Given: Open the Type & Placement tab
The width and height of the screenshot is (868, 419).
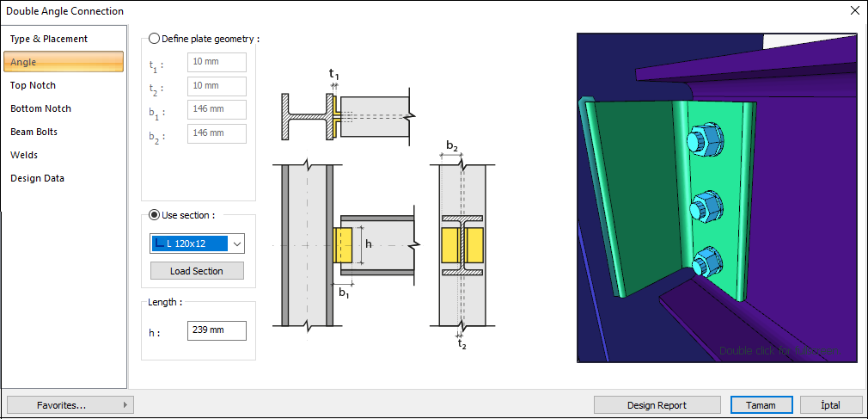Looking at the screenshot, I should 49,39.
